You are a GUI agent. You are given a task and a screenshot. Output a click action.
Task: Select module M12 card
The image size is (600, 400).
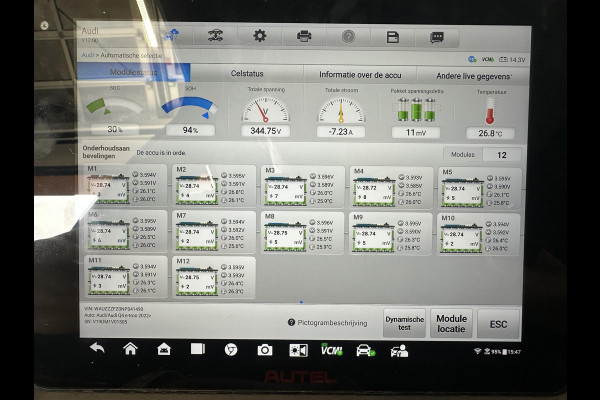(x=214, y=278)
